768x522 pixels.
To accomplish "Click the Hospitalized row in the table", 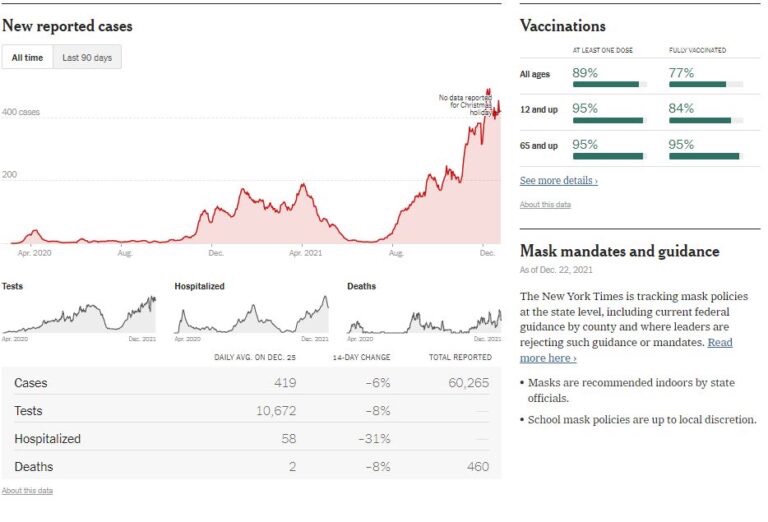I will (251, 439).
